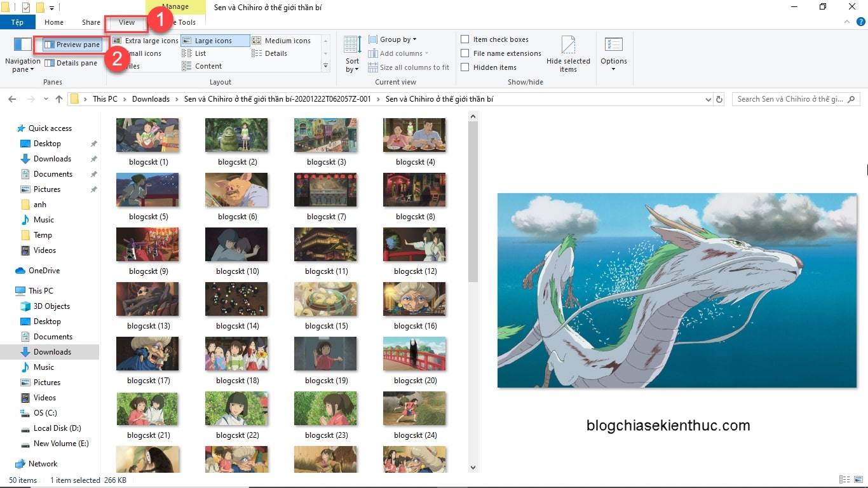Select This PC in navigation tree
868x488 pixels.
[34, 291]
